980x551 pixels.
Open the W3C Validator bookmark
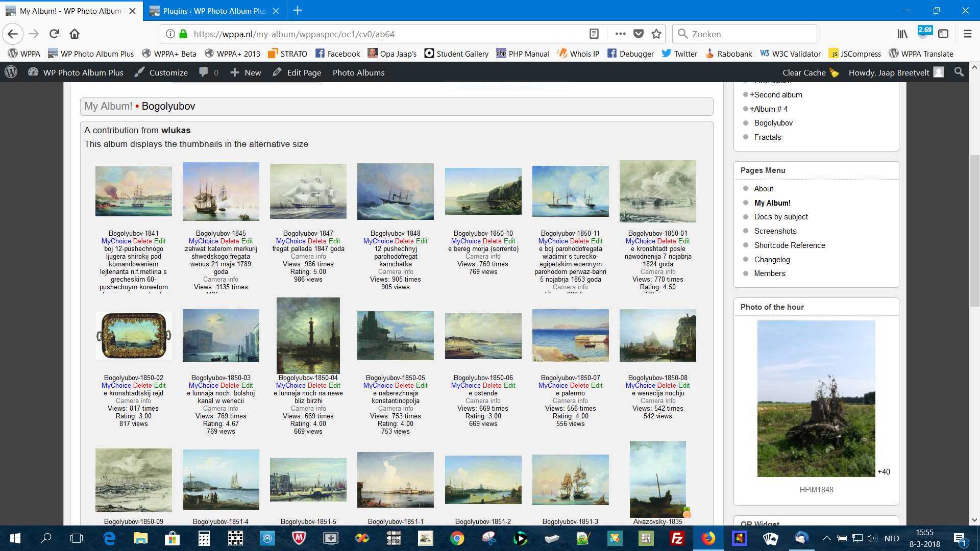790,54
